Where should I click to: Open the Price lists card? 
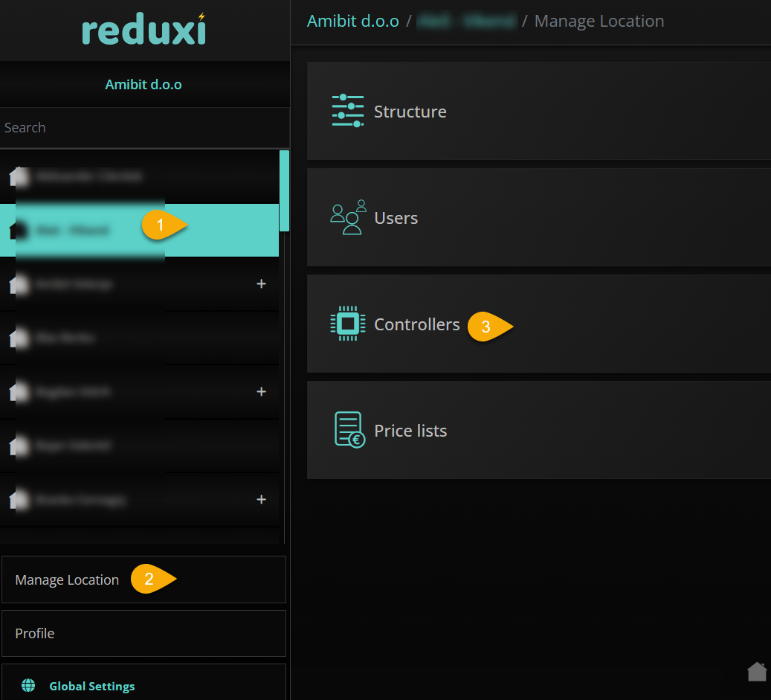tap(538, 429)
